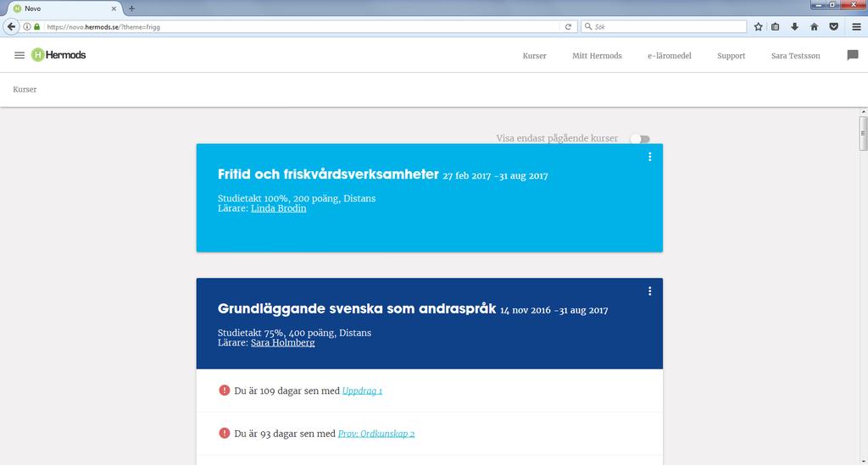The height and width of the screenshot is (465, 868).
Task: Click warning icon beside 109 dagar sen message
Action: pyautogui.click(x=224, y=390)
